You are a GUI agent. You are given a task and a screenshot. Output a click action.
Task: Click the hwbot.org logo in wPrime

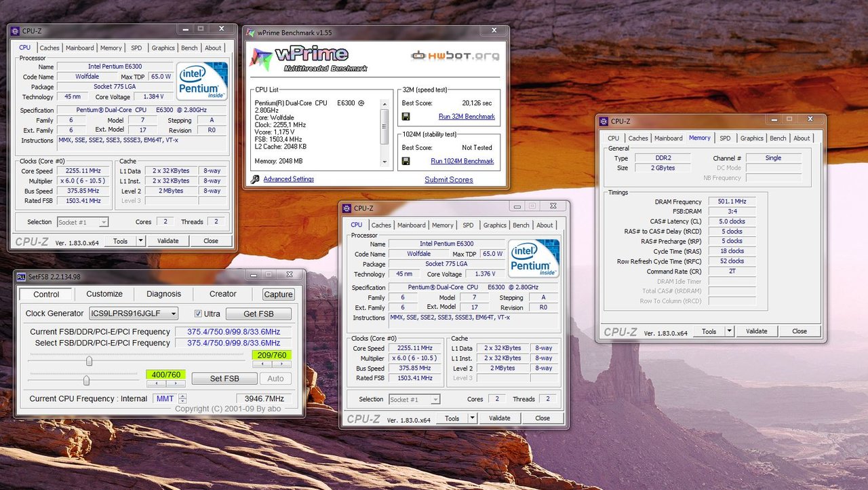[455, 56]
